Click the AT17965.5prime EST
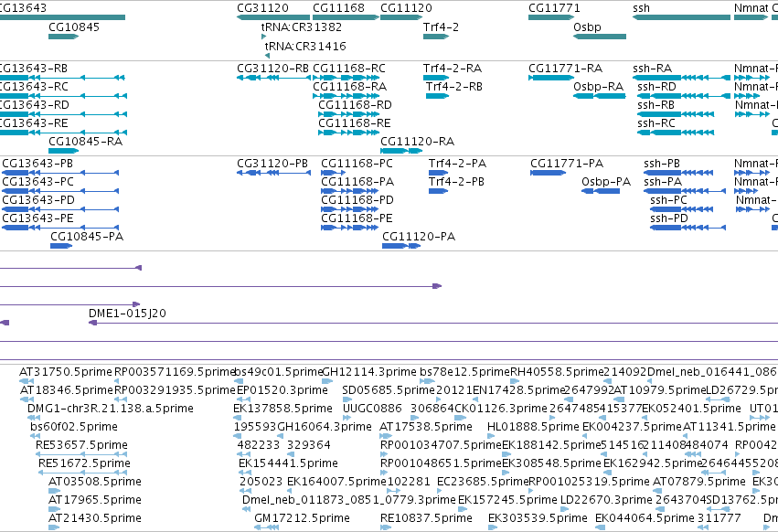 point(54,509)
